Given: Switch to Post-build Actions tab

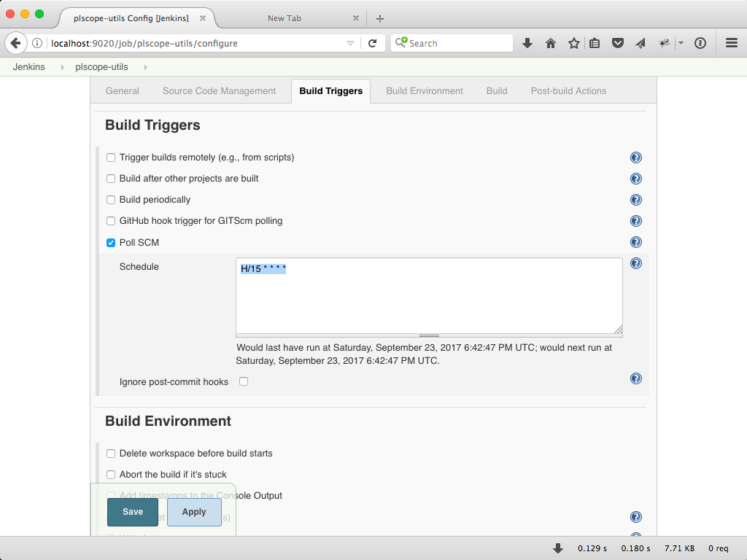Looking at the screenshot, I should (568, 91).
